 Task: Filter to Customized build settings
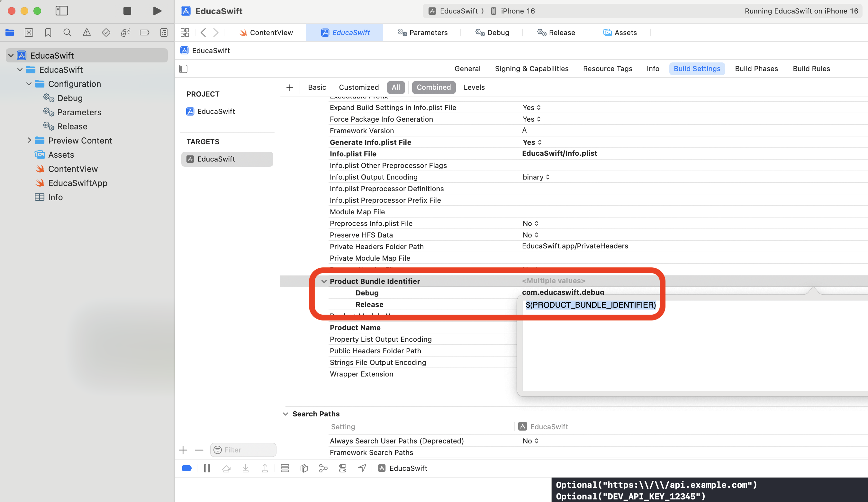pos(358,88)
